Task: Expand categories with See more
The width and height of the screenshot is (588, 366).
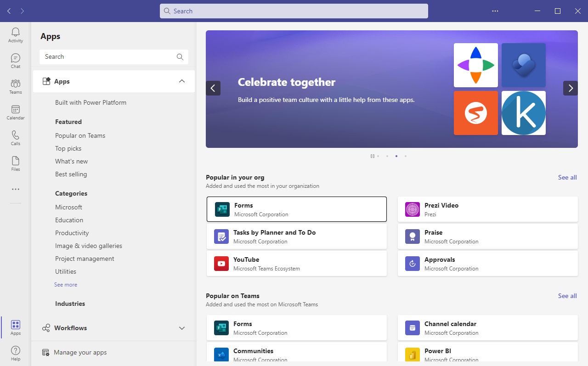Action: pyautogui.click(x=66, y=285)
